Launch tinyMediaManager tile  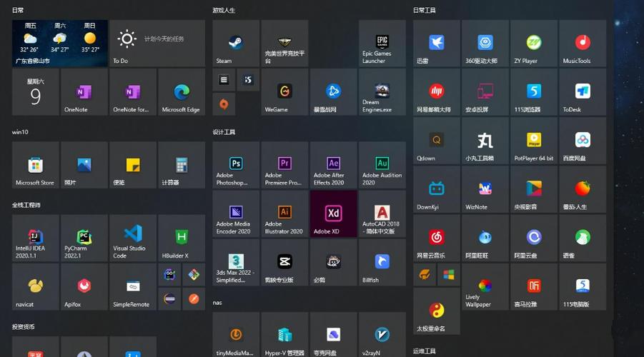tap(236, 335)
